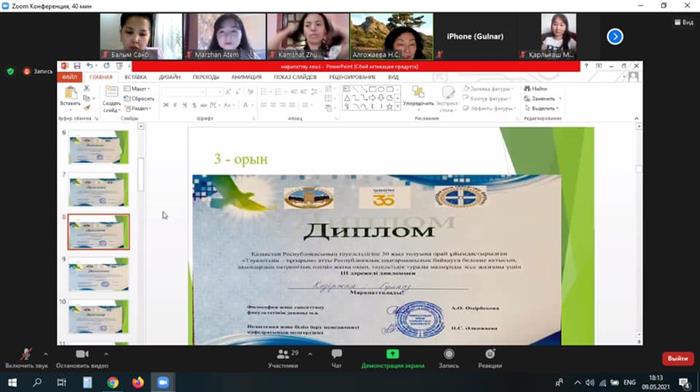700x392 pixels.
Task: Toggle bold formatting
Action: tap(166, 105)
